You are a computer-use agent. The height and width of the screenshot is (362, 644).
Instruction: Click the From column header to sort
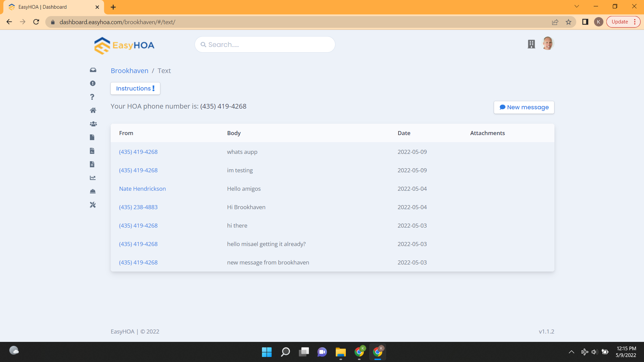(x=126, y=133)
